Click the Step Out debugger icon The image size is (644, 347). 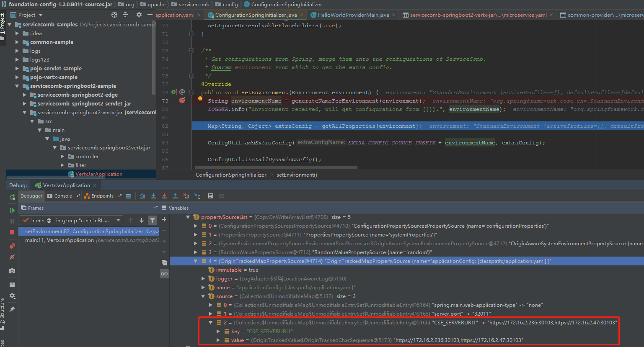point(175,195)
